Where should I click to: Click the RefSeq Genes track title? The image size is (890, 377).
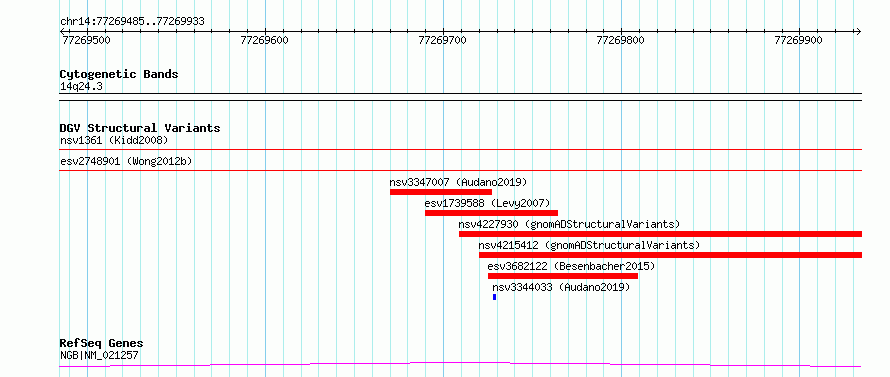(101, 344)
